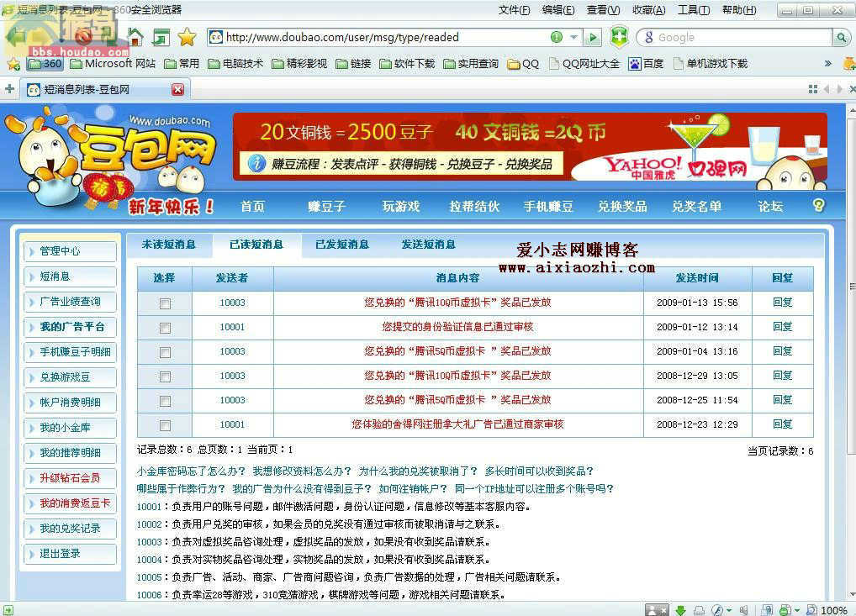Tick checkbox for message sent 2008-12-25 11:54
The height and width of the screenshot is (616, 856).
coord(165,401)
